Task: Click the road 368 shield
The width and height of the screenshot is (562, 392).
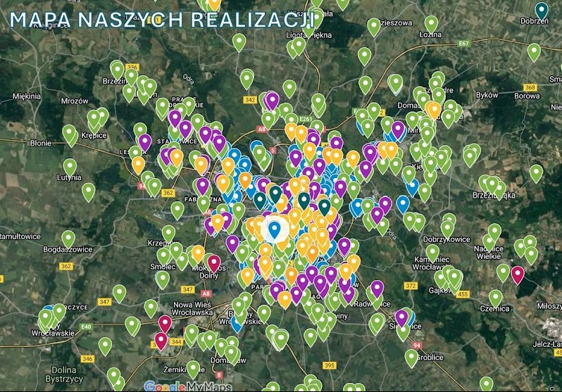Action: (x=530, y=87)
